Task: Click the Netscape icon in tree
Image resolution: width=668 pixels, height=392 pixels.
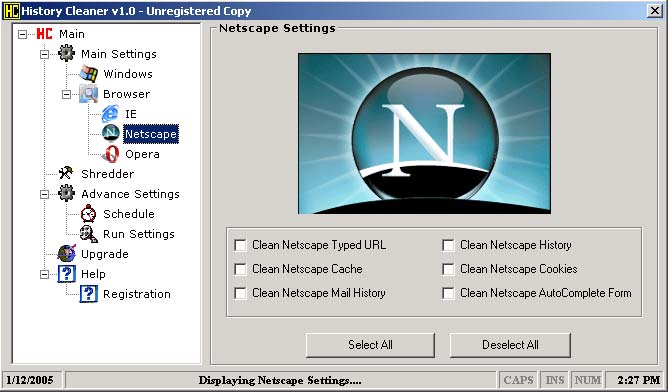Action: [110, 134]
